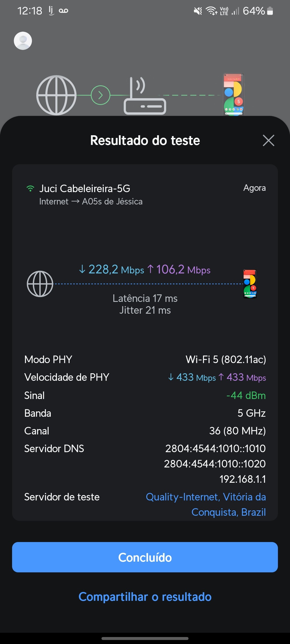Tap the -44 dBm signal value
This screenshot has height=644, width=290.
point(246,395)
